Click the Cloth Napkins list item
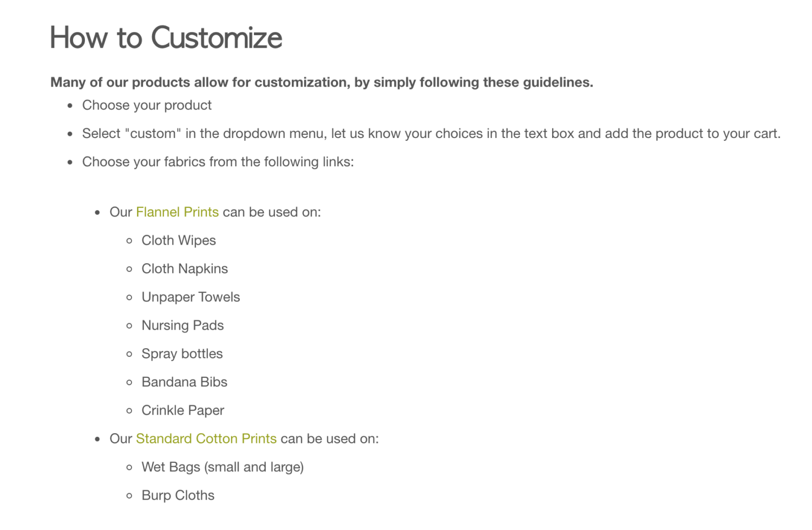 (185, 269)
